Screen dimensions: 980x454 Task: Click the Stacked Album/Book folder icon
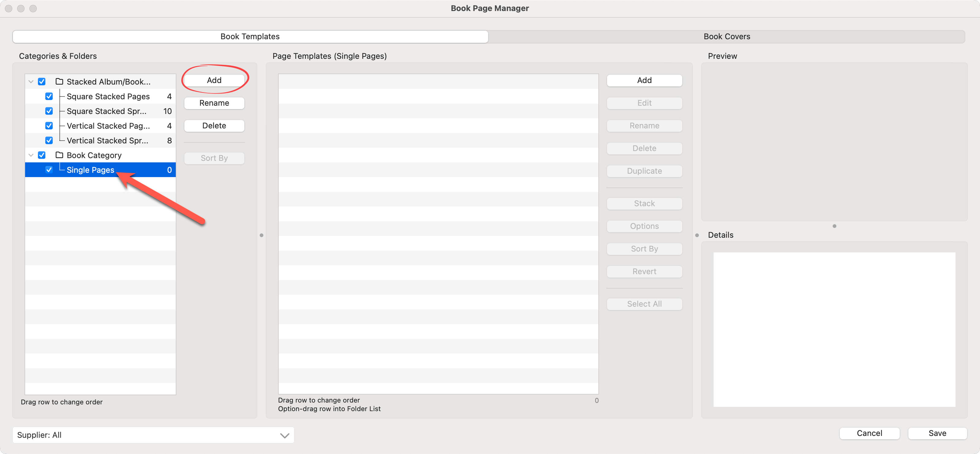point(59,81)
